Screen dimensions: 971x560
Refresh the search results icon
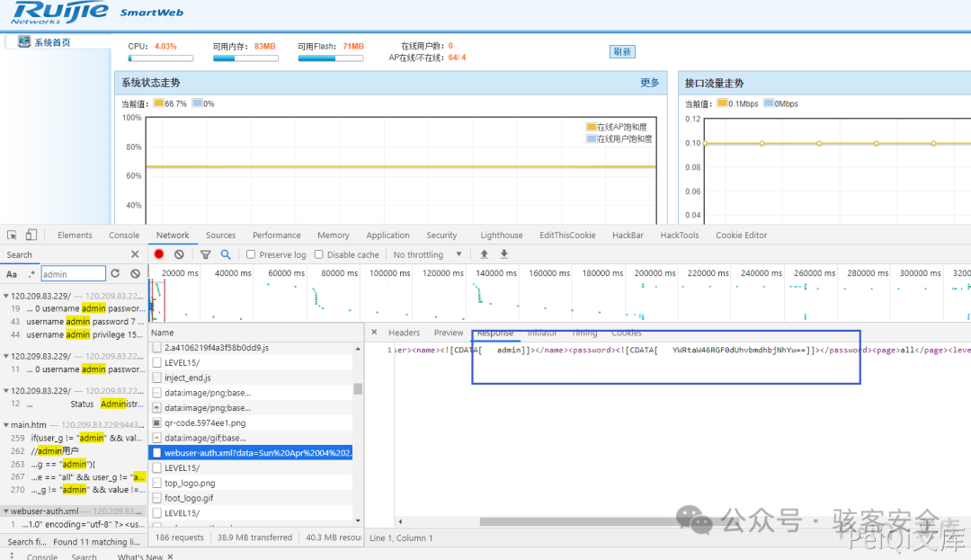[x=115, y=273]
